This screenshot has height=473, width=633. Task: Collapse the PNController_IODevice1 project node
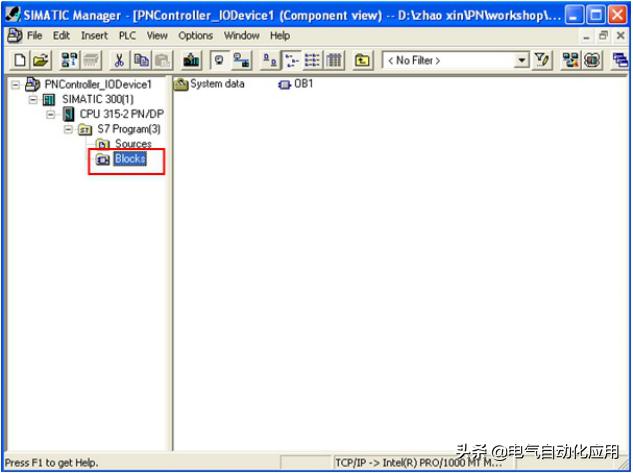pyautogui.click(x=16, y=85)
